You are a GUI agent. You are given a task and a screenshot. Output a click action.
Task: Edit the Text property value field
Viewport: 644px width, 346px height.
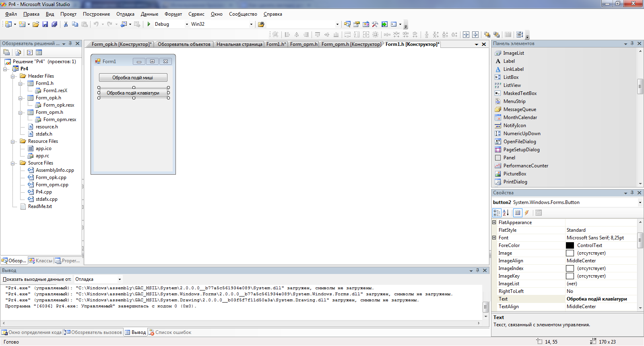point(601,299)
